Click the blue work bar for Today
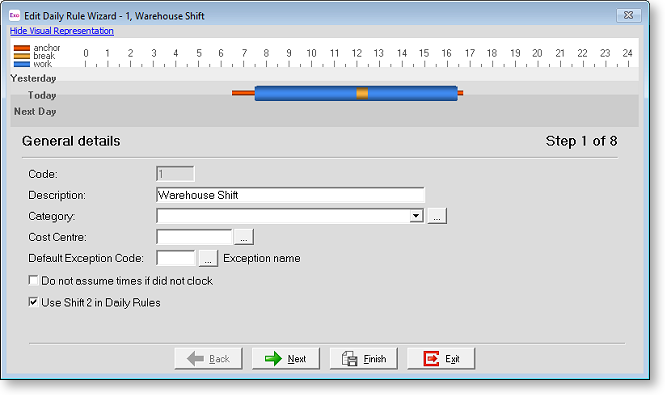Screen dimensions: 665x395 coord(305,93)
